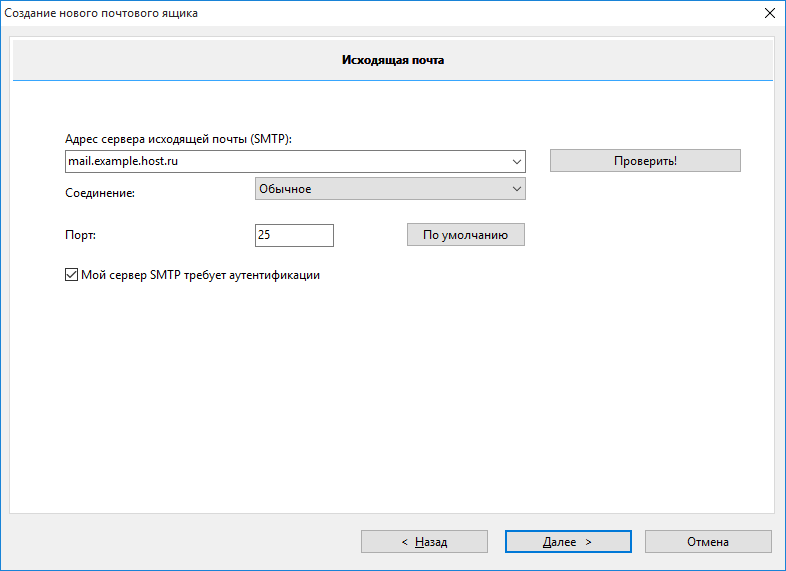Open the SMTP server address dropdown arrow
Screen dimensions: 786x571
pyautogui.click(x=516, y=161)
